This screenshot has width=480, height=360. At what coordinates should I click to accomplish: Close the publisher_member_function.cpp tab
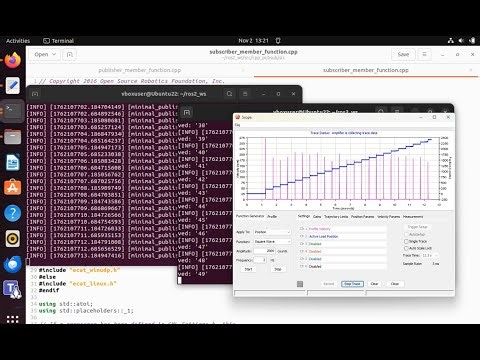243,70
